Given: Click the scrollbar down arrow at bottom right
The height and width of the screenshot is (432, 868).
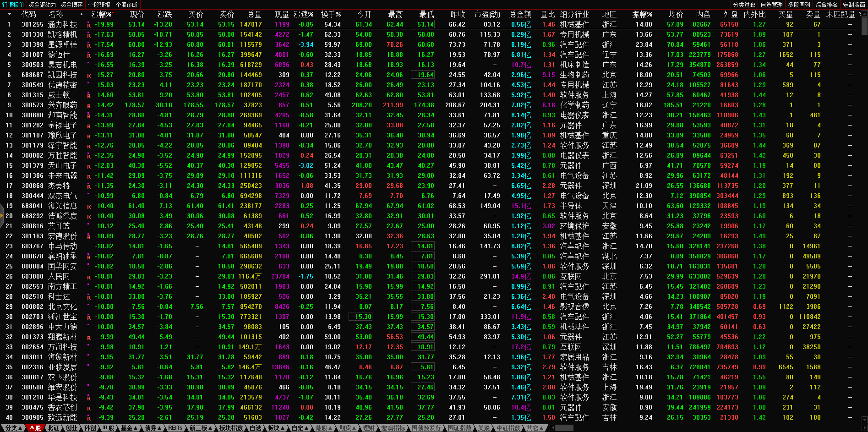Looking at the screenshot, I should coord(864,420).
